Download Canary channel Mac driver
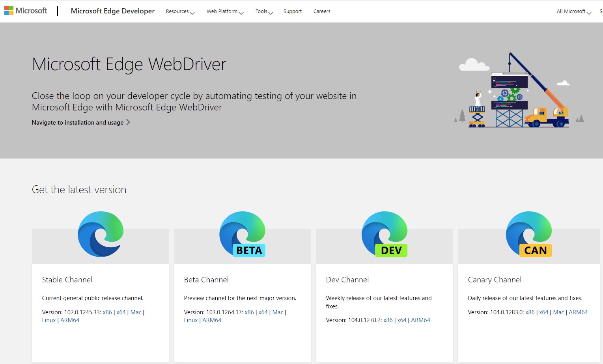Screen dimensions: 603x364 (558, 312)
